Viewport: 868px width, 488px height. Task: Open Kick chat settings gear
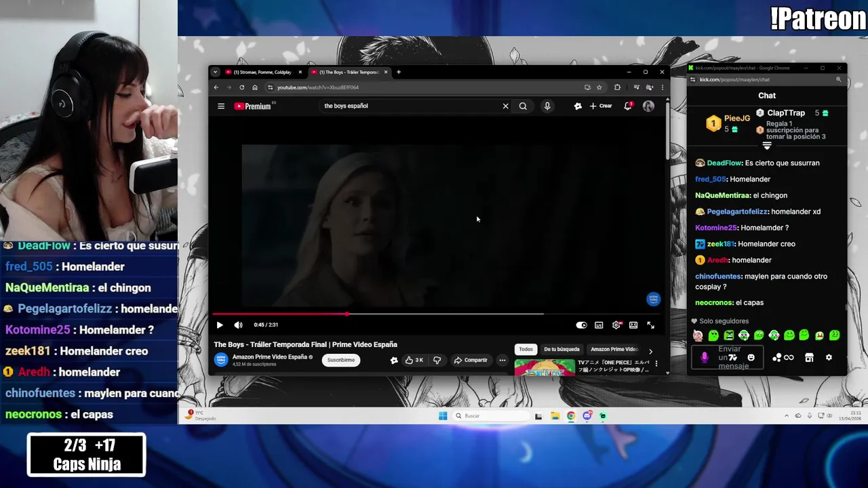[829, 357]
